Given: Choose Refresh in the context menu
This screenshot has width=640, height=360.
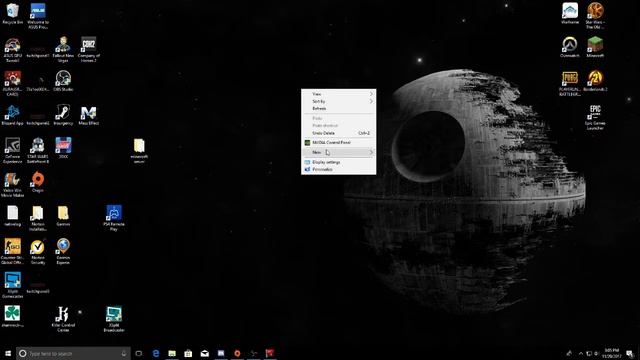Looking at the screenshot, I should coord(338,109).
